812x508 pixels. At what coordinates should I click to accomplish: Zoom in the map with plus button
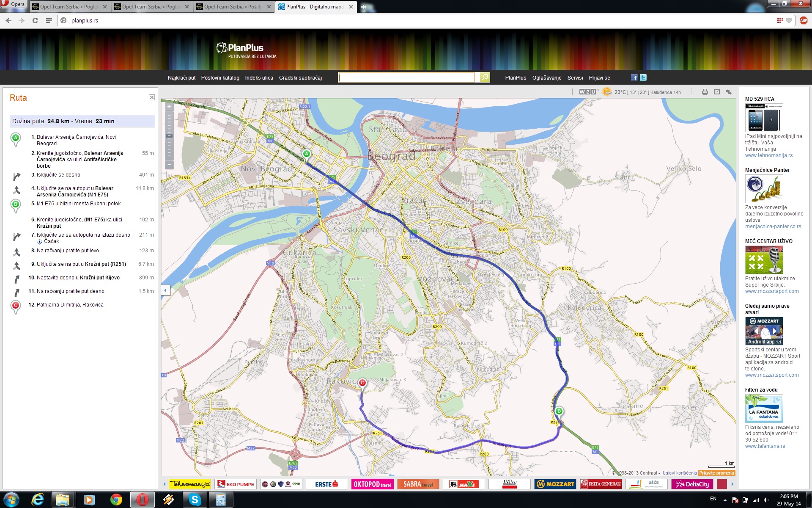click(x=169, y=106)
